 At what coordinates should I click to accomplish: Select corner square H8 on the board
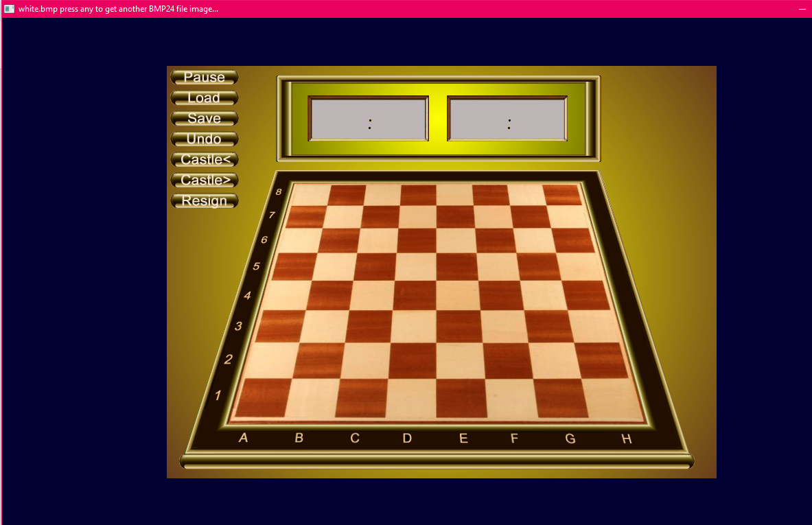pos(562,195)
